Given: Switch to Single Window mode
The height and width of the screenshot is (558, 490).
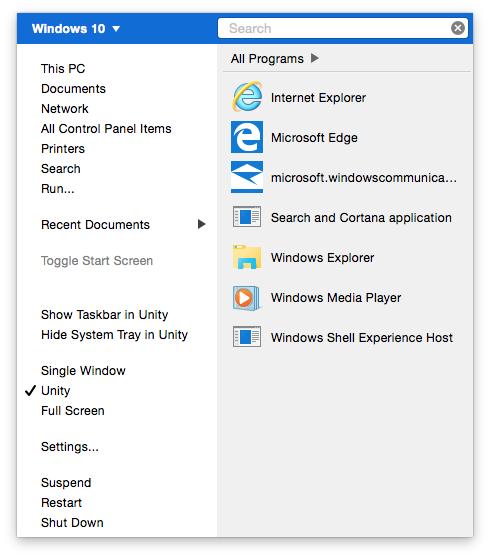Looking at the screenshot, I should coord(83,371).
